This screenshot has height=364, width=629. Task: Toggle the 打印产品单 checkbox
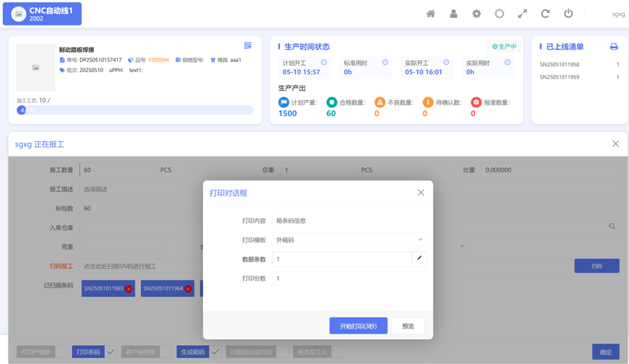point(62,352)
